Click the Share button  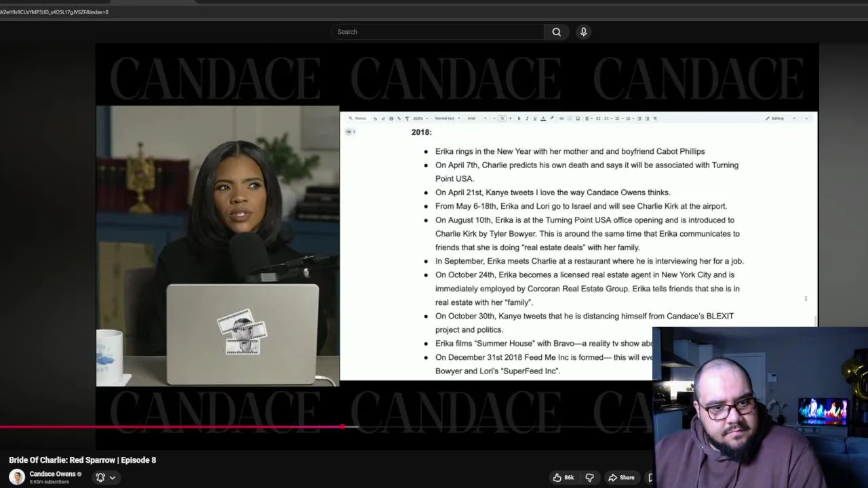pyautogui.click(x=621, y=477)
